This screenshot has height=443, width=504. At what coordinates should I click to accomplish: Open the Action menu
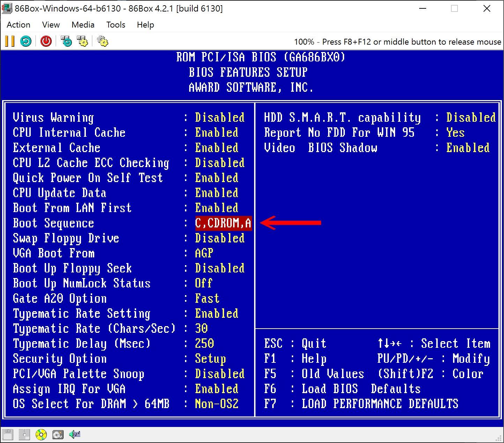pyautogui.click(x=18, y=25)
